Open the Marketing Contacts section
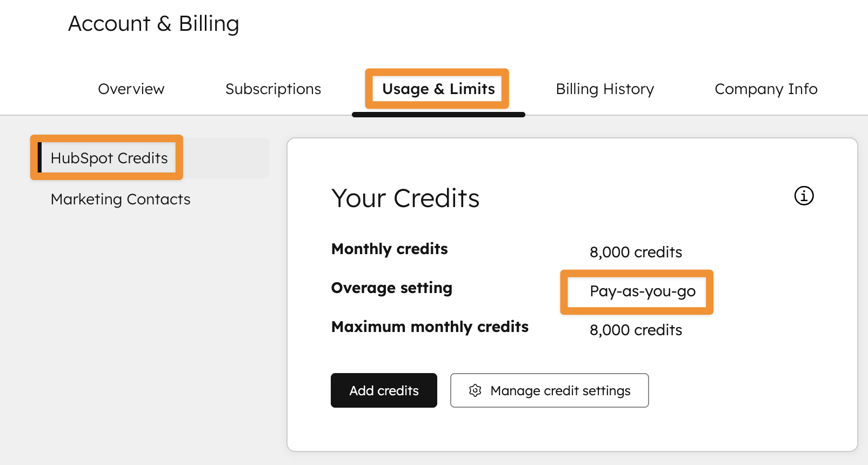Screen dimensions: 868x465 coord(121,199)
